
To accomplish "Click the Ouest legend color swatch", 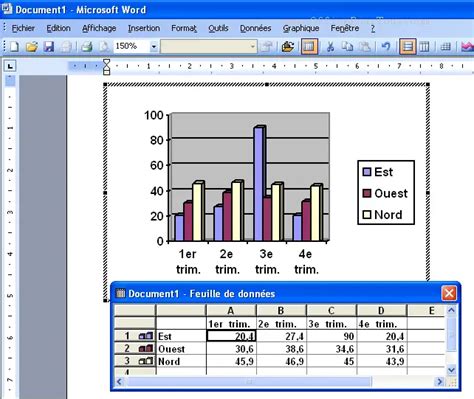I will (x=367, y=193).
